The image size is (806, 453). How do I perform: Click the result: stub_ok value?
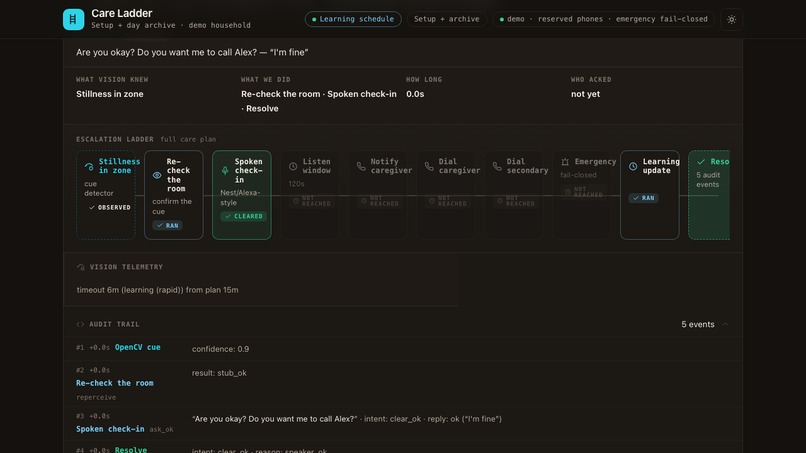point(219,373)
